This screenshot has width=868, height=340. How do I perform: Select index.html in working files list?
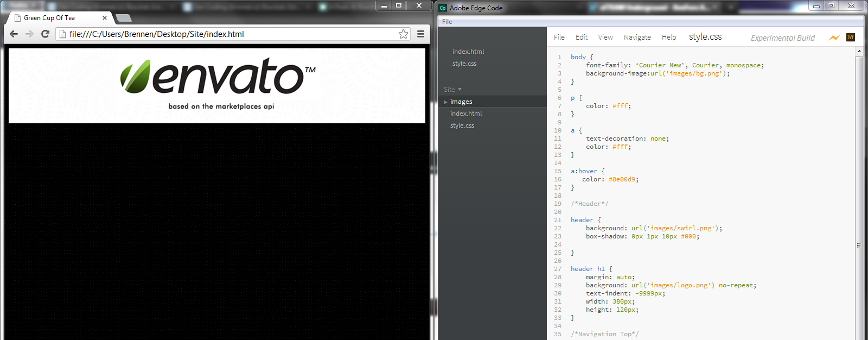click(x=468, y=52)
